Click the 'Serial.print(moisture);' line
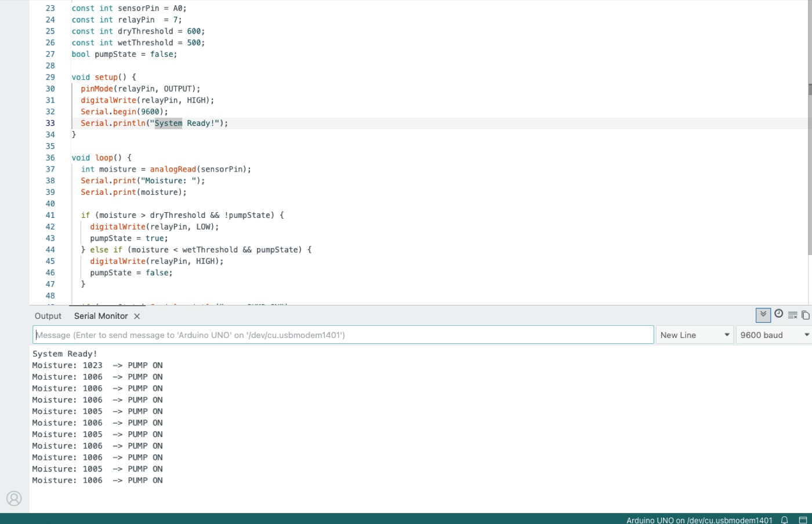This screenshot has height=524, width=812. click(x=133, y=192)
